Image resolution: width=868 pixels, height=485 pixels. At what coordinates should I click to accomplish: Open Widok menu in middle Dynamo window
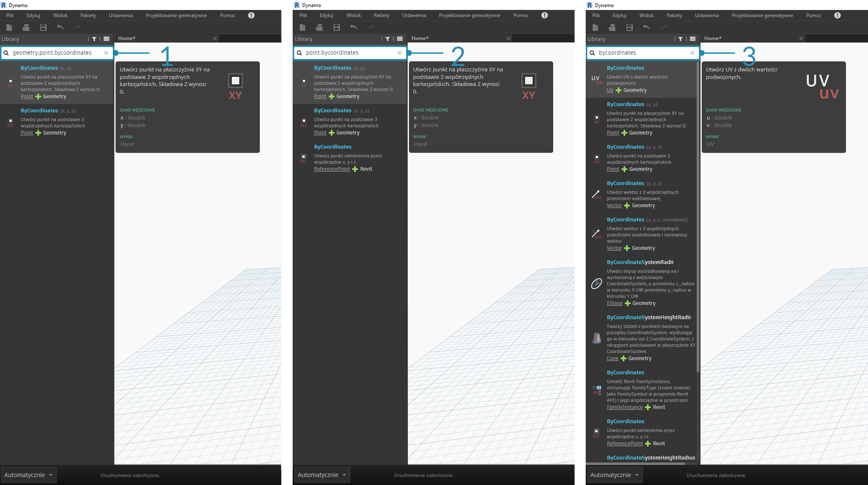pyautogui.click(x=354, y=15)
